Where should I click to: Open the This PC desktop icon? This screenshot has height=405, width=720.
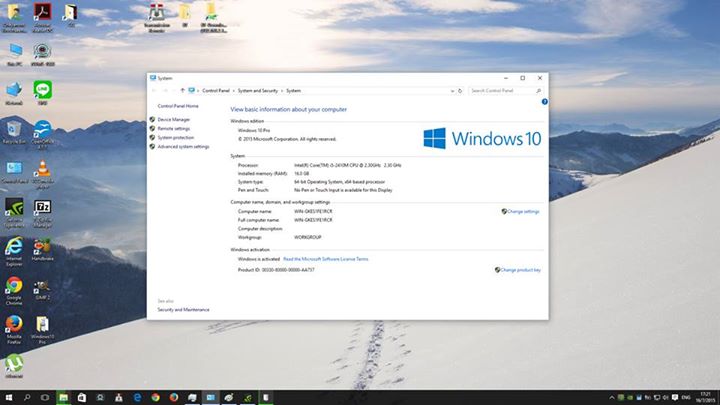tap(15, 53)
